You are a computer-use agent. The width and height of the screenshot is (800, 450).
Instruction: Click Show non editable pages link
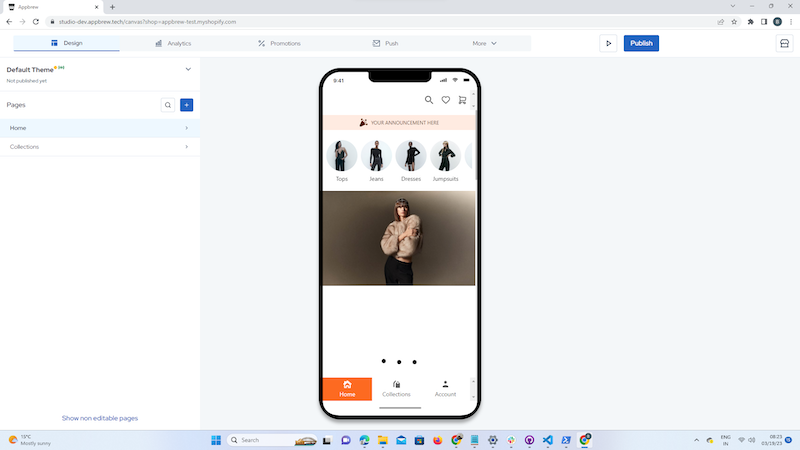click(100, 418)
